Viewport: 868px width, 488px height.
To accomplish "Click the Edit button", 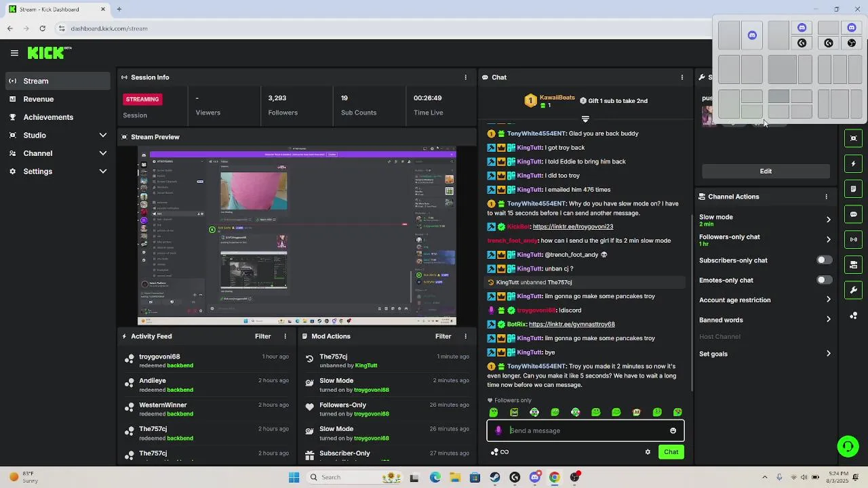I will pyautogui.click(x=766, y=171).
